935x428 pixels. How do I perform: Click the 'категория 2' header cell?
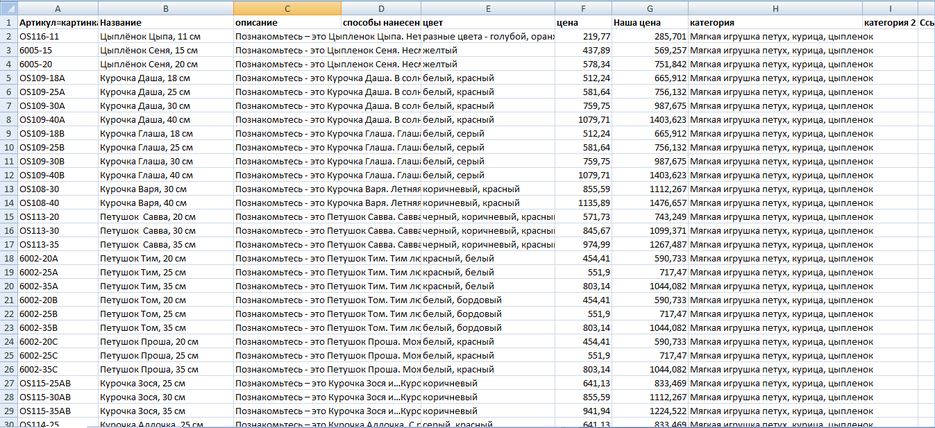tap(890, 23)
